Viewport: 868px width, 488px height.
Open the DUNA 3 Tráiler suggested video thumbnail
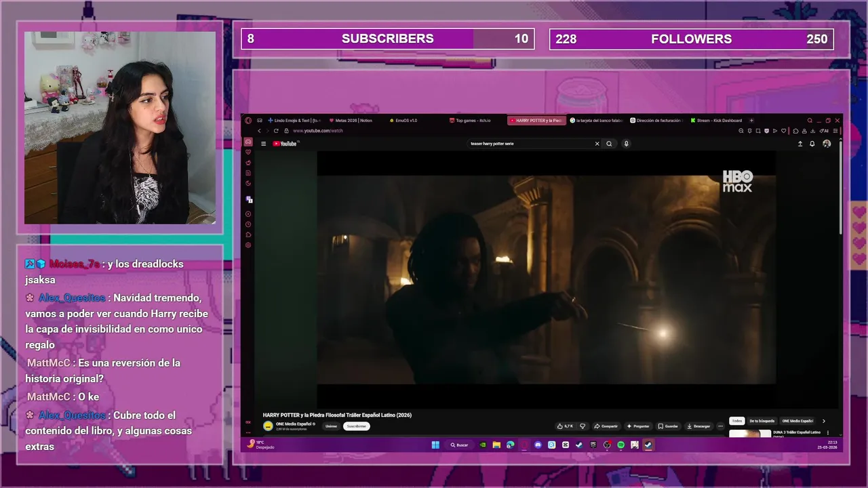pyautogui.click(x=749, y=433)
